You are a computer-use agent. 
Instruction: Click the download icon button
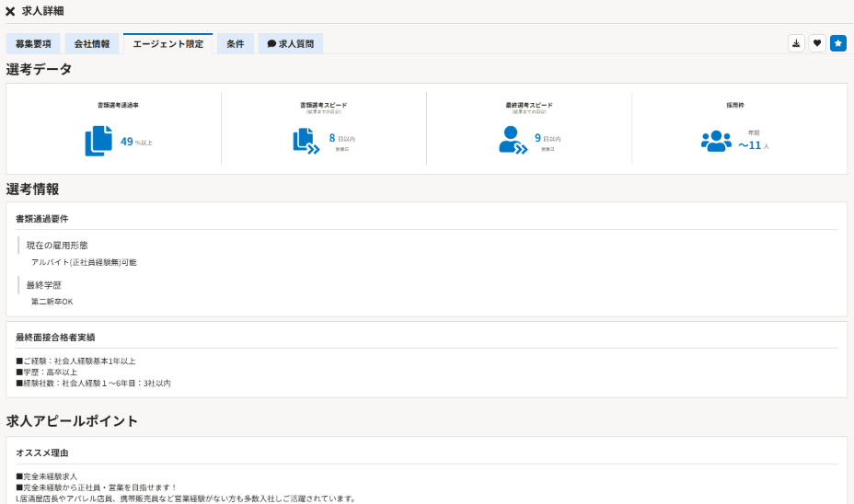796,43
